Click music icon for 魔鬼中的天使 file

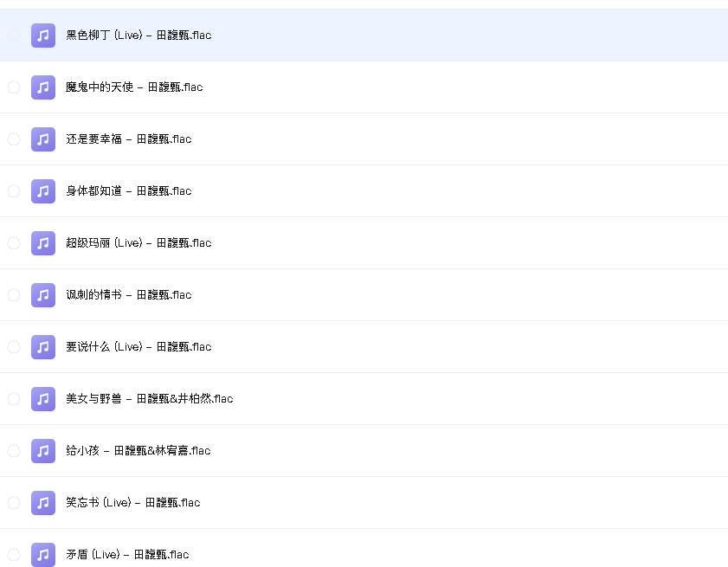[43, 87]
